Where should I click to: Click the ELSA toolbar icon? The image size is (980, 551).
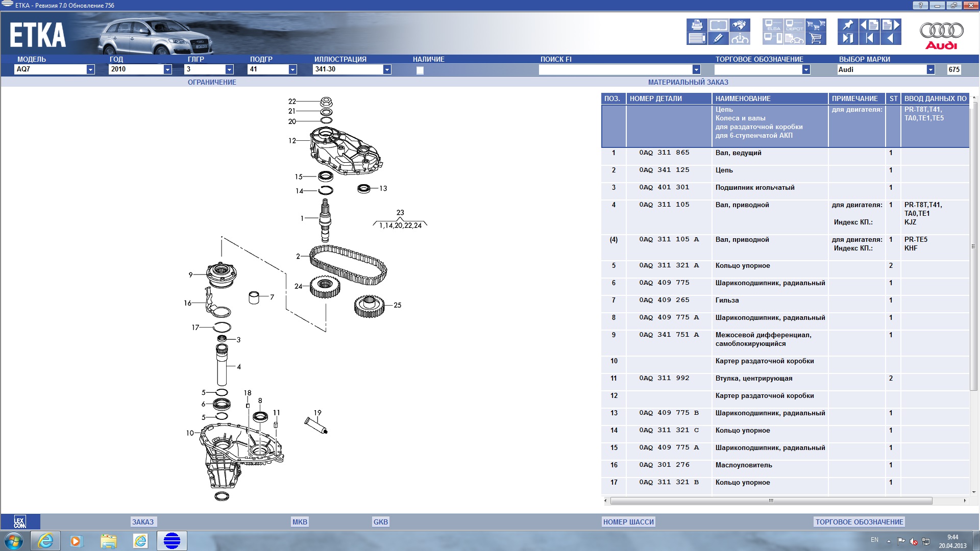point(773,25)
